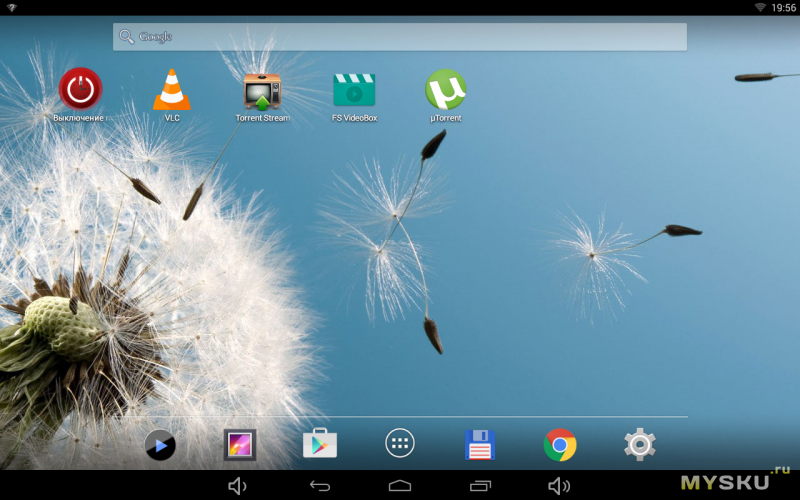This screenshot has height=500, width=800.
Task: Launch VLC media player
Action: coord(172,89)
